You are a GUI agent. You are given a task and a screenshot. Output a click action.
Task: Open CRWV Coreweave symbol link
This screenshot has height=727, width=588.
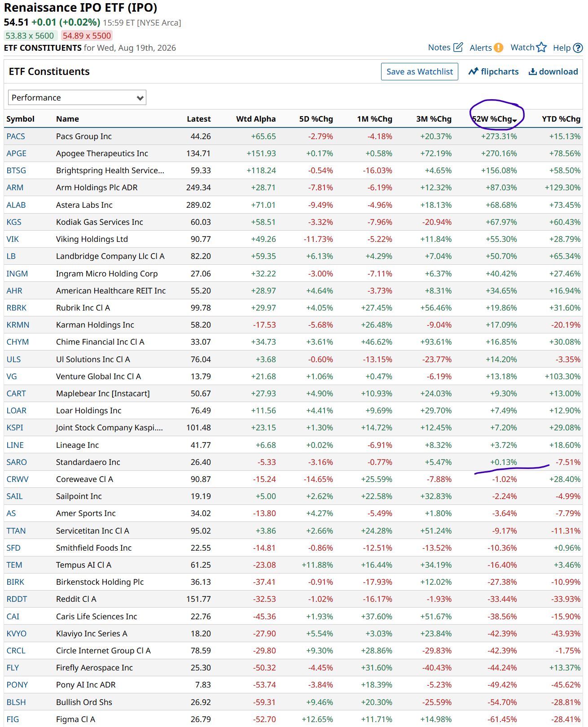click(x=18, y=479)
